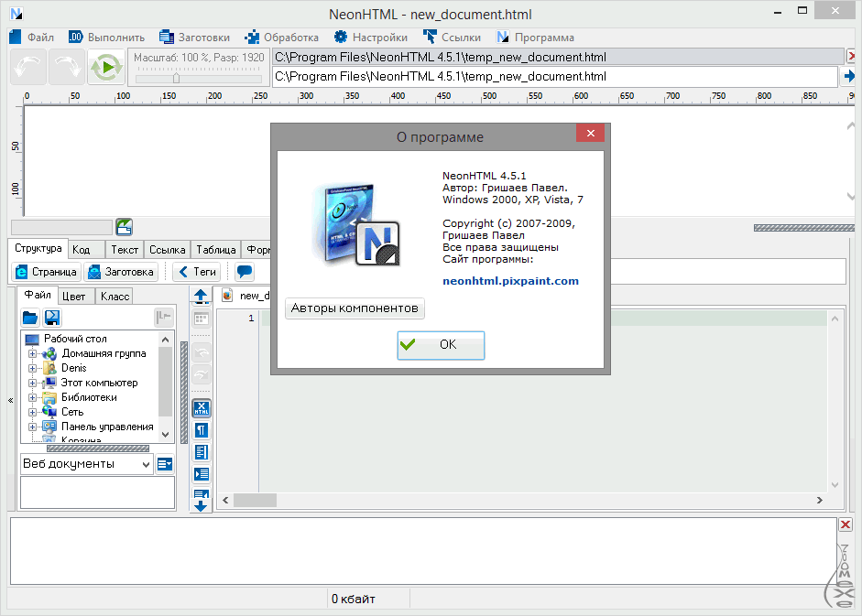
Task: Click the blue go arrow next to address field
Action: click(851, 76)
